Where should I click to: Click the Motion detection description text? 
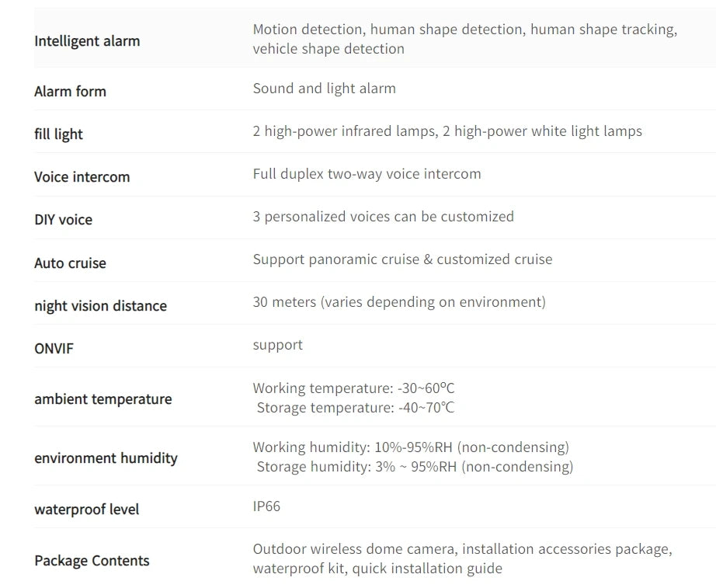[464, 39]
